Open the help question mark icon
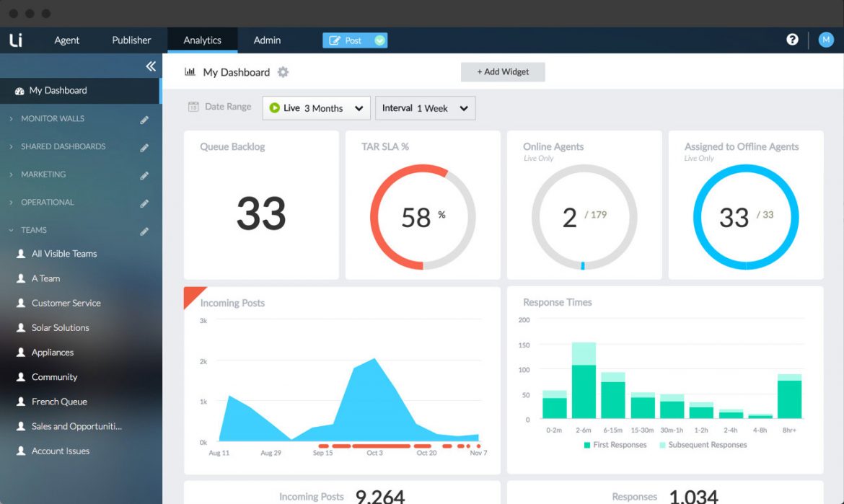 [x=792, y=40]
